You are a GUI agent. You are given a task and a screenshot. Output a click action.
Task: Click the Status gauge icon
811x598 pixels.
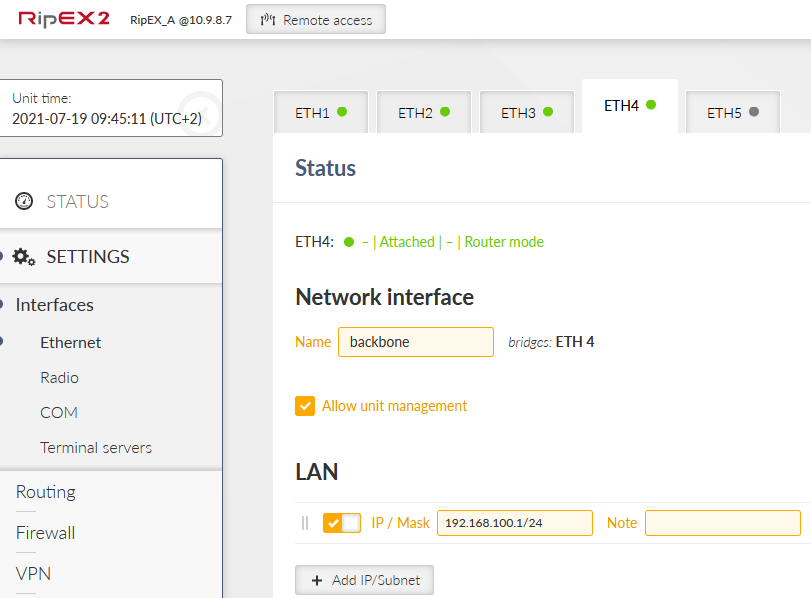click(x=24, y=202)
